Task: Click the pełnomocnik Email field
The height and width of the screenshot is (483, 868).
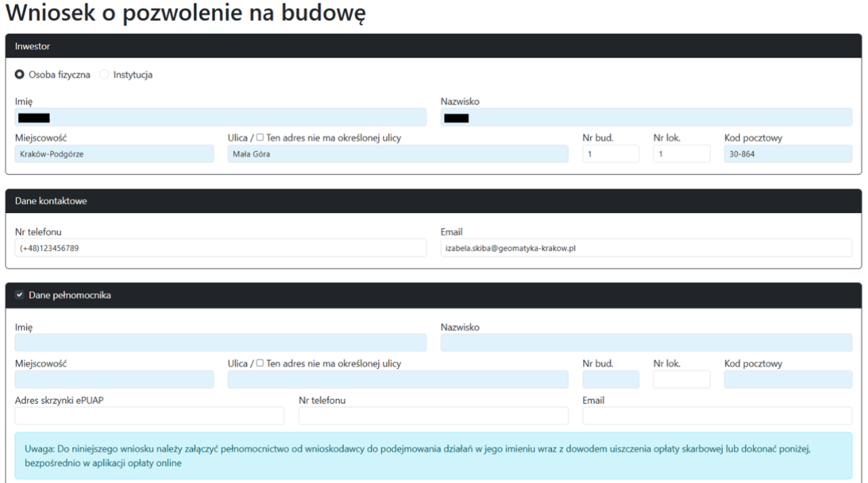Action: click(x=717, y=415)
